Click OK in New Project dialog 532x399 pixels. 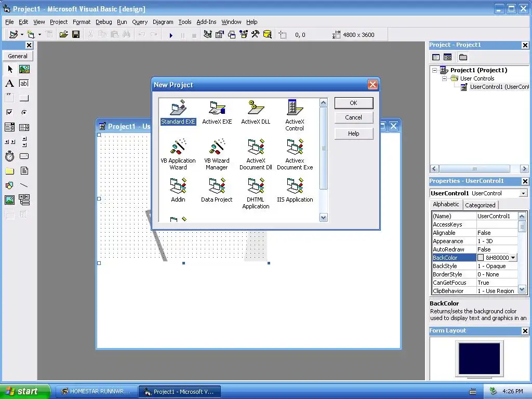click(x=354, y=103)
